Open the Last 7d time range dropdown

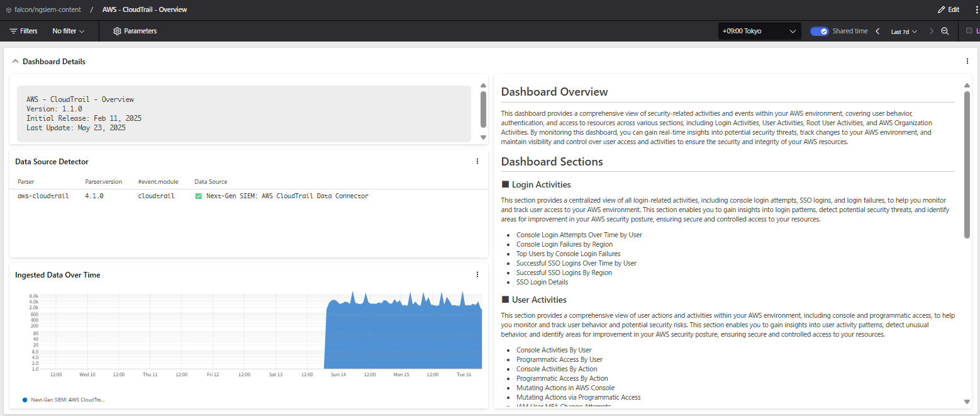coord(904,31)
